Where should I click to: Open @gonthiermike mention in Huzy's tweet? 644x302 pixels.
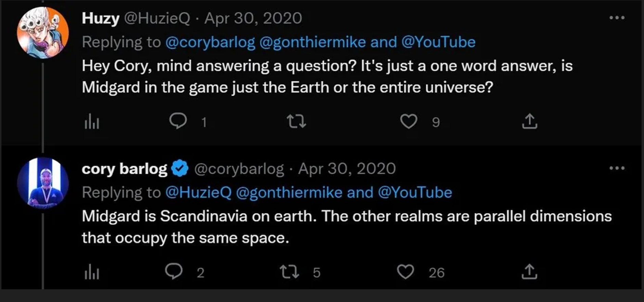[x=313, y=42]
